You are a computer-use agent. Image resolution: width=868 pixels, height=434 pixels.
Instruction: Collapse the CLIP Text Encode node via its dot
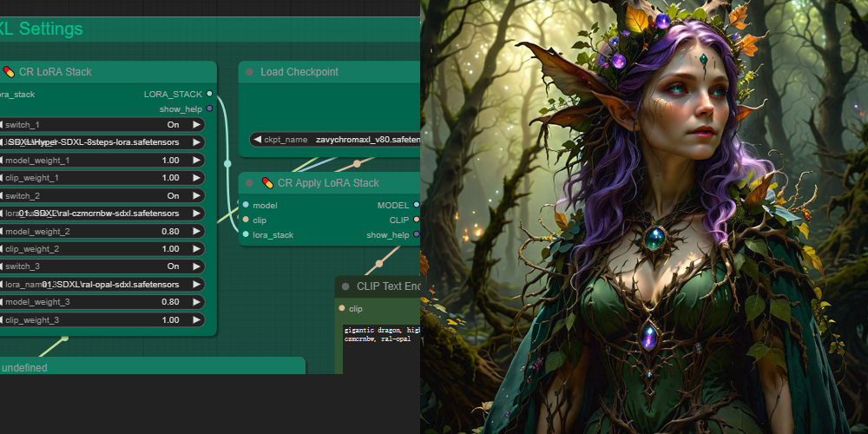(x=345, y=286)
